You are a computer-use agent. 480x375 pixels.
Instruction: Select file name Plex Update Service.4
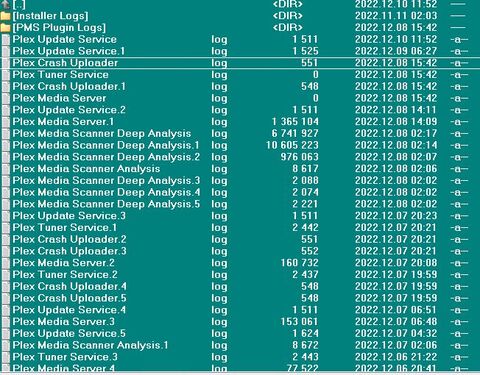click(69, 310)
